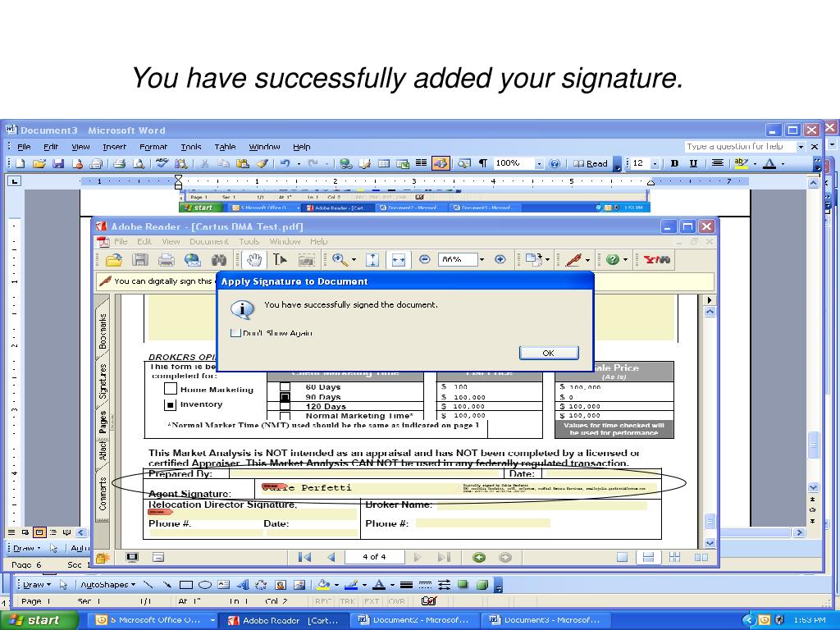Click the Fit Width icon in Adobe Reader

tap(398, 260)
